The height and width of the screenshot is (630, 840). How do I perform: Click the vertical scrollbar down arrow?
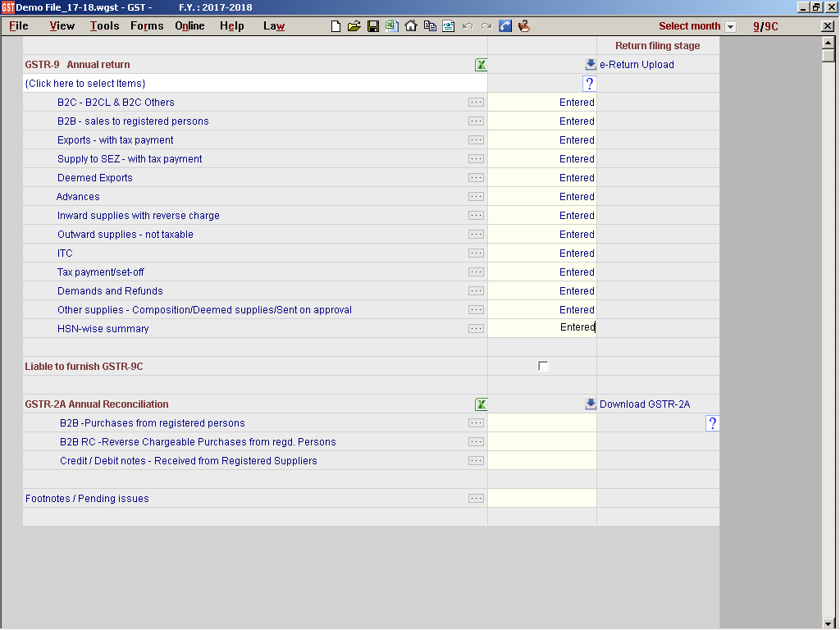(828, 623)
